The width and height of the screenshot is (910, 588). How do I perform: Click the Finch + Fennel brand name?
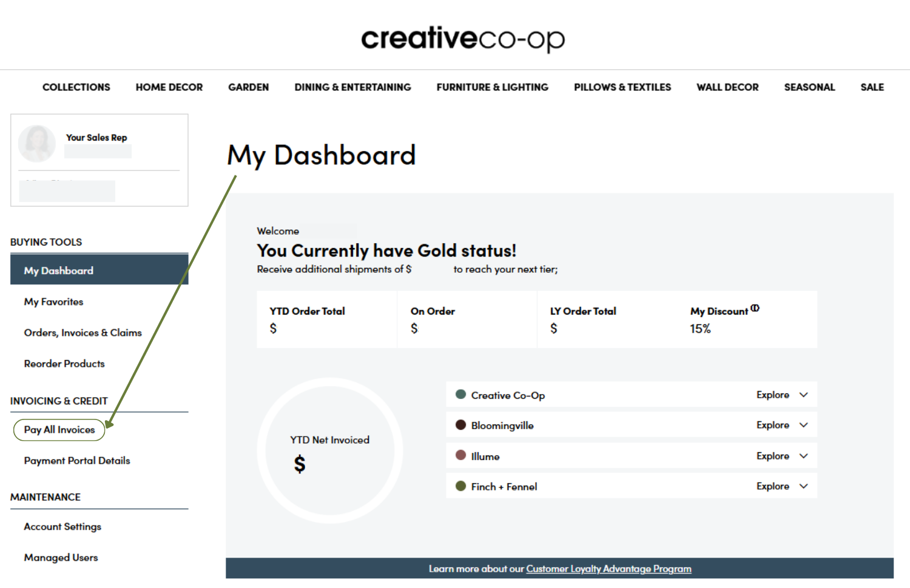[504, 487]
